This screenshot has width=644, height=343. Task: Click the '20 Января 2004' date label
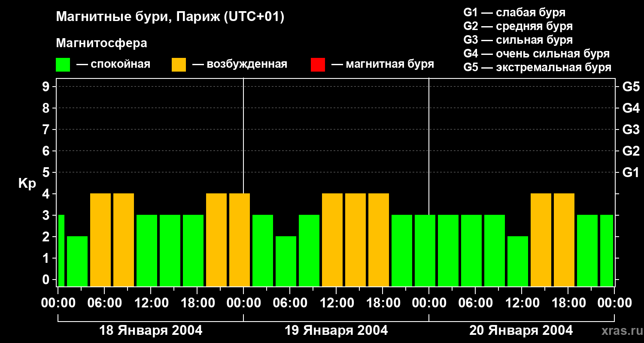tap(521, 331)
